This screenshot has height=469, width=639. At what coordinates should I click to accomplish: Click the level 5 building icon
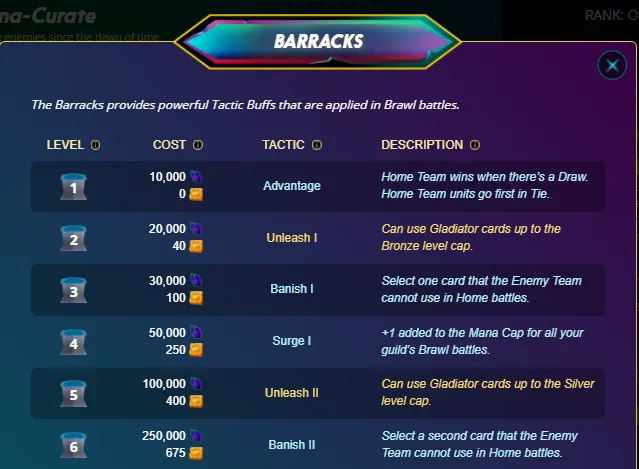[x=72, y=393]
